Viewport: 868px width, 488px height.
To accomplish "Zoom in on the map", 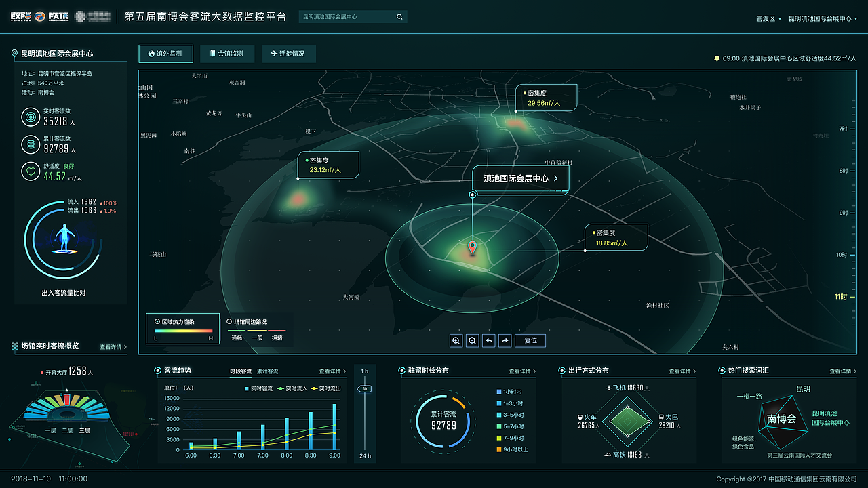I will pos(456,340).
